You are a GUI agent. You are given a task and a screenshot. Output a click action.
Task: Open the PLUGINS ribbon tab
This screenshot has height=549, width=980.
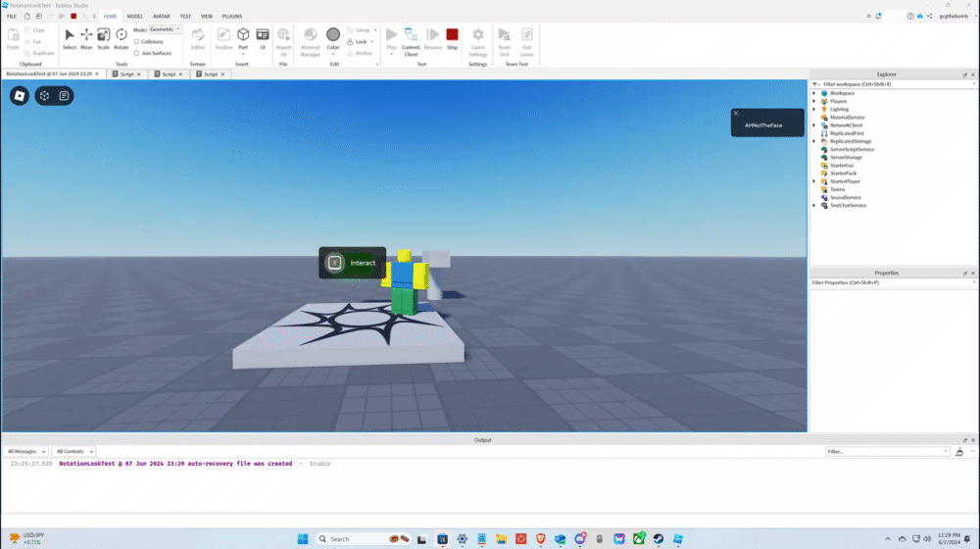pyautogui.click(x=232, y=17)
